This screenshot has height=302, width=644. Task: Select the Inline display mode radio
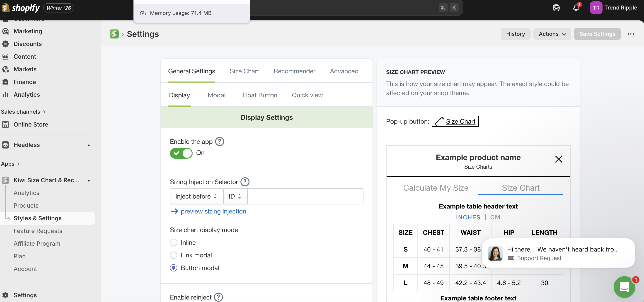click(174, 242)
